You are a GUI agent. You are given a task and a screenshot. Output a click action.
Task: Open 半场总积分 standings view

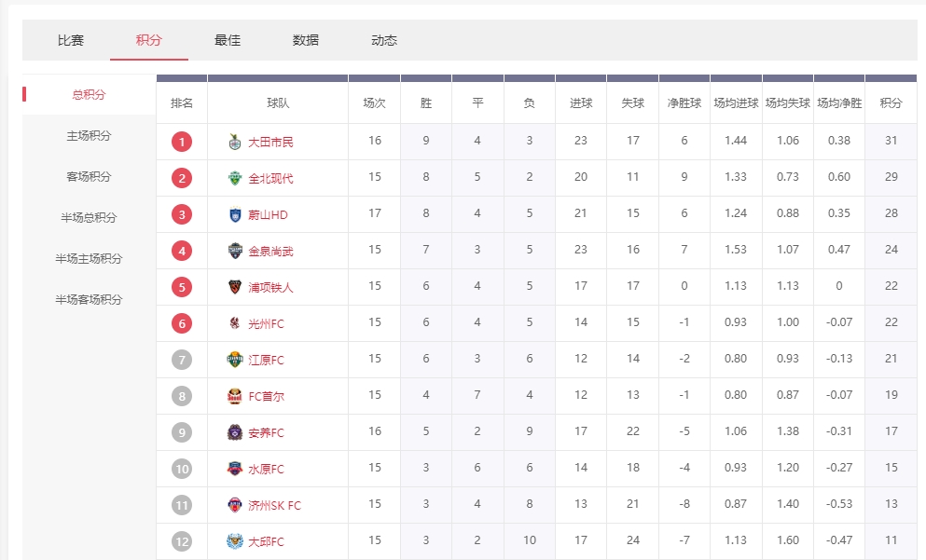coord(89,217)
